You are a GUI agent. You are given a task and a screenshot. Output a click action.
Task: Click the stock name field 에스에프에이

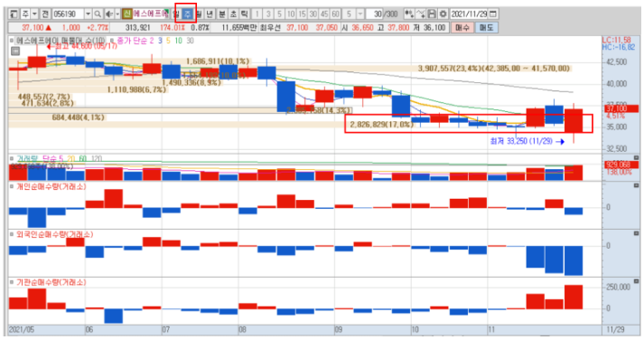click(x=151, y=14)
